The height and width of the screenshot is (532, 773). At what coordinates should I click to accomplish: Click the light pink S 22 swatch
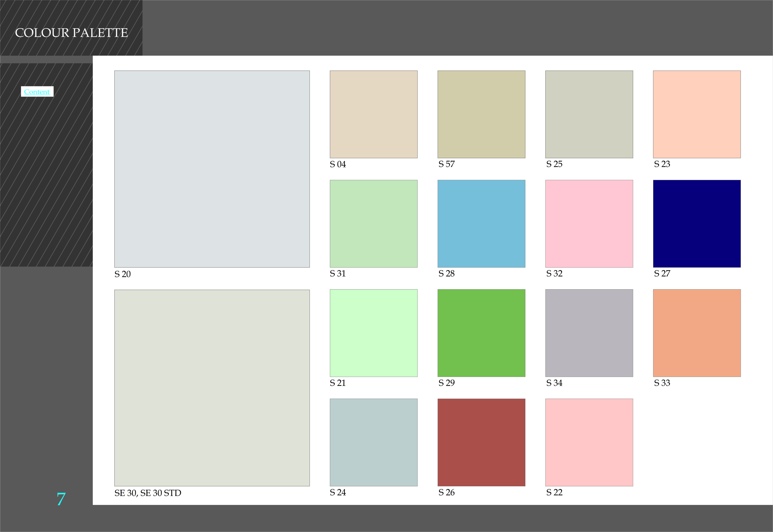pyautogui.click(x=589, y=442)
